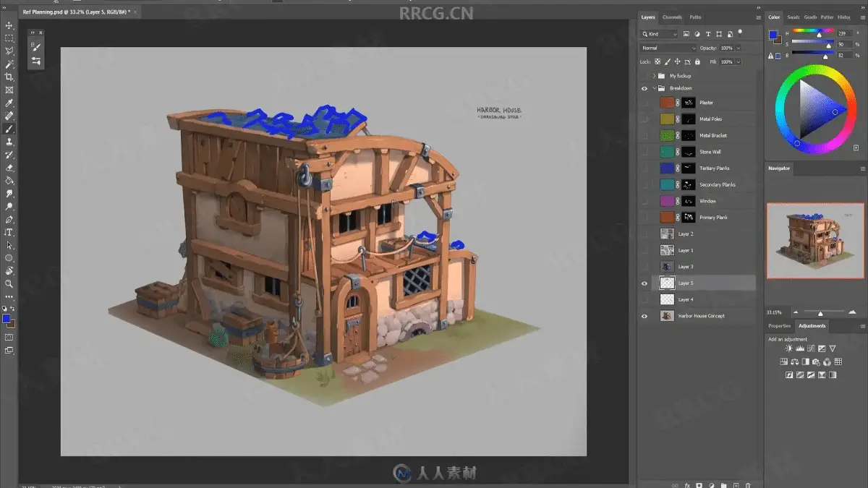Select the Eyedropper tool

point(9,103)
